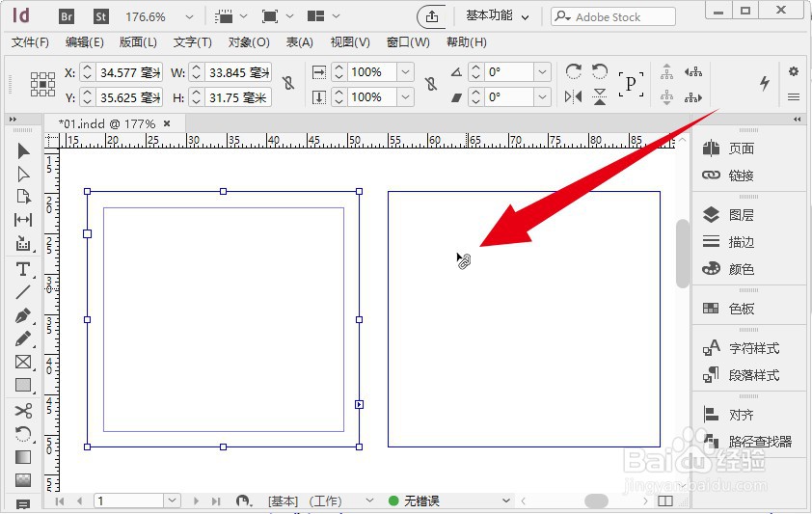
Task: Expand the rotation angle dropdown
Action: (542, 72)
